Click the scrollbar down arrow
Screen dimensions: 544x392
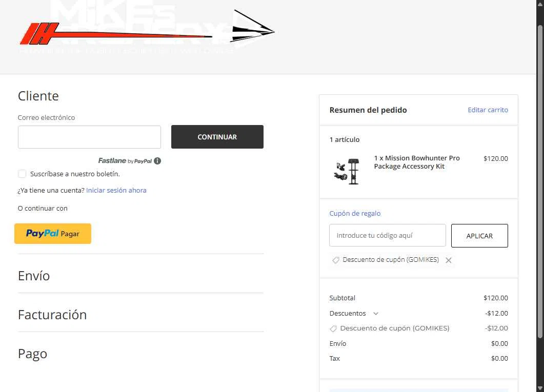point(540,388)
